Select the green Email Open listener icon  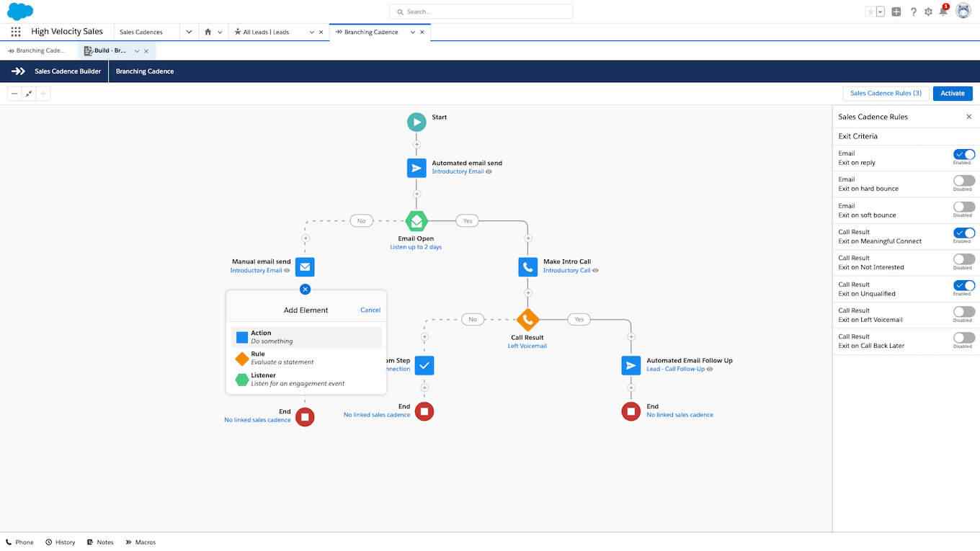point(416,220)
